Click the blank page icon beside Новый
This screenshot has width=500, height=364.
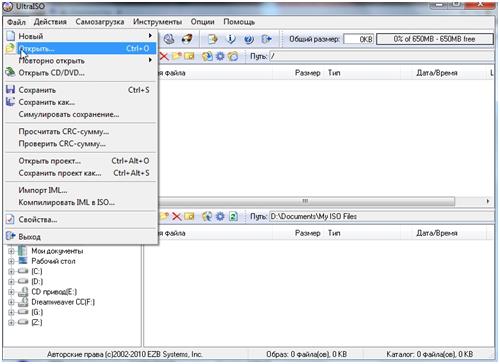(x=11, y=36)
